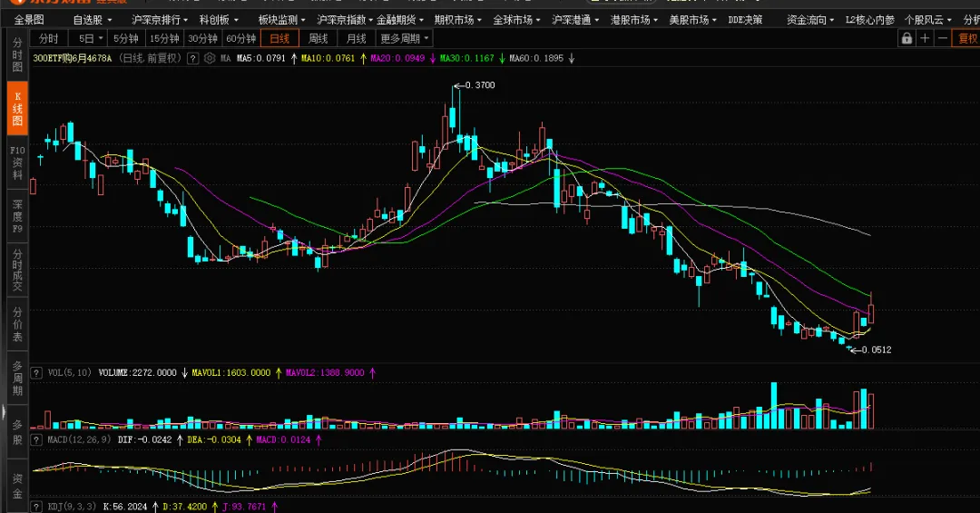Toggle the 复权 button

(x=967, y=39)
